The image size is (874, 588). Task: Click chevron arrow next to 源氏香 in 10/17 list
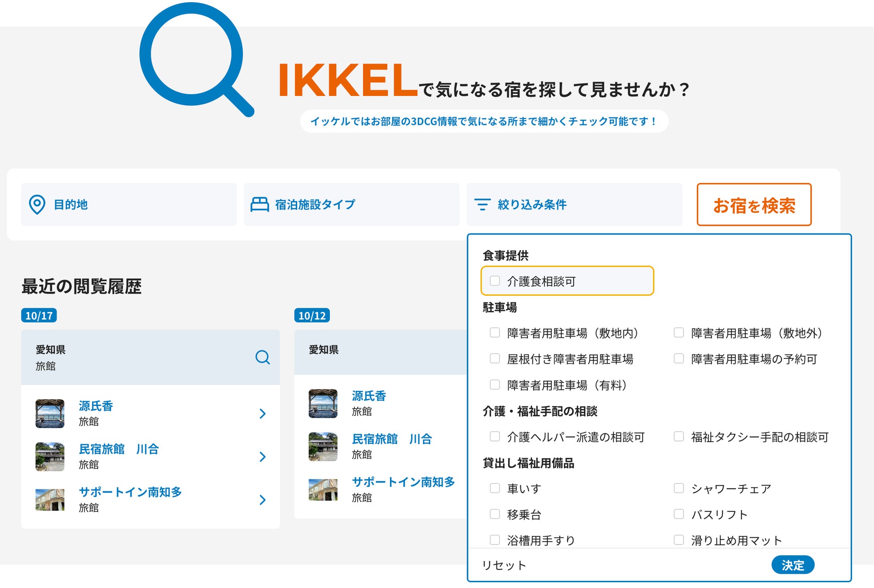click(263, 414)
